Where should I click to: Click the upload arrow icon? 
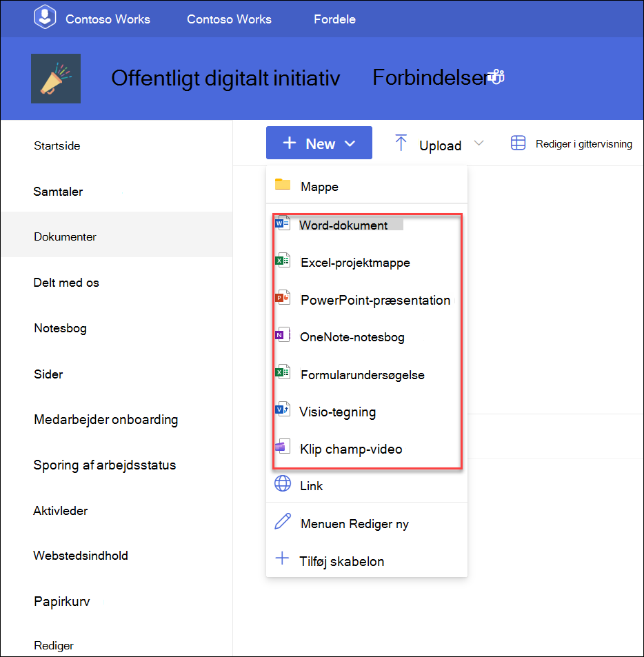(x=401, y=143)
